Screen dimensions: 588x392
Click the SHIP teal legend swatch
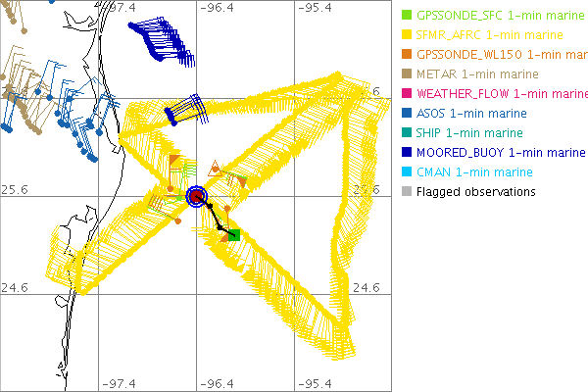coord(405,133)
